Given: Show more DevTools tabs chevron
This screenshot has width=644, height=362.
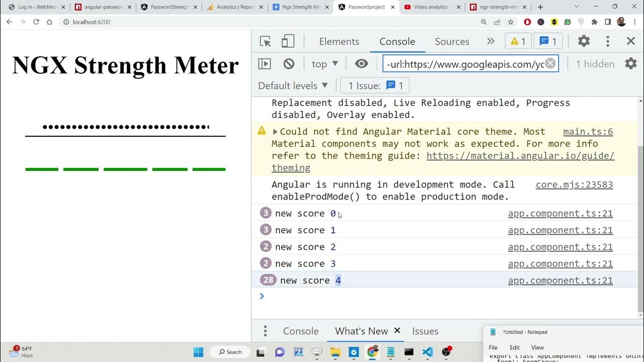Looking at the screenshot, I should tap(491, 41).
